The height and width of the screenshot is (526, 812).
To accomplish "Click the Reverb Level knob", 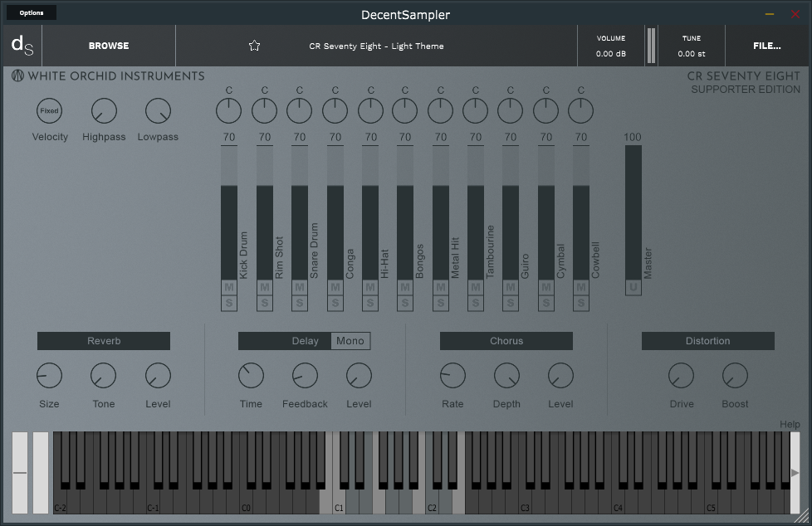I will coord(158,375).
